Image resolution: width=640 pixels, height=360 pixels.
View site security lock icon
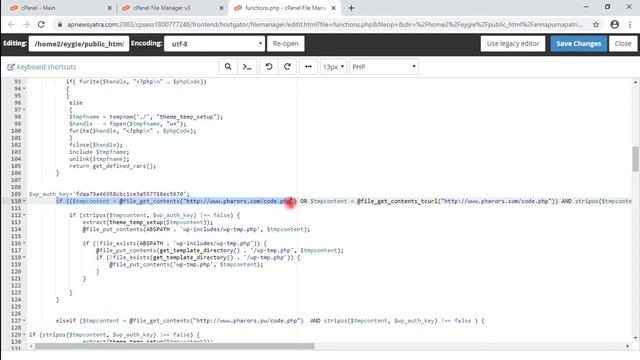tap(60, 24)
